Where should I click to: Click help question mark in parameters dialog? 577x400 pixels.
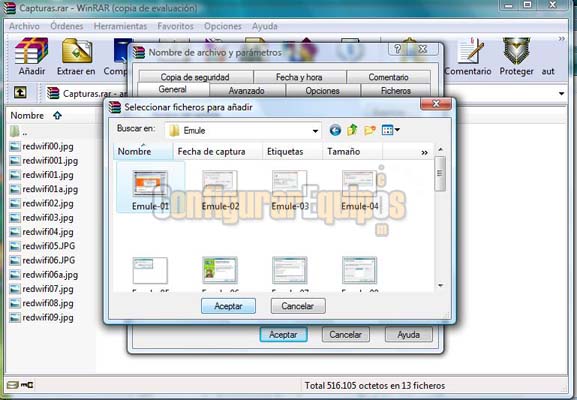(397, 49)
